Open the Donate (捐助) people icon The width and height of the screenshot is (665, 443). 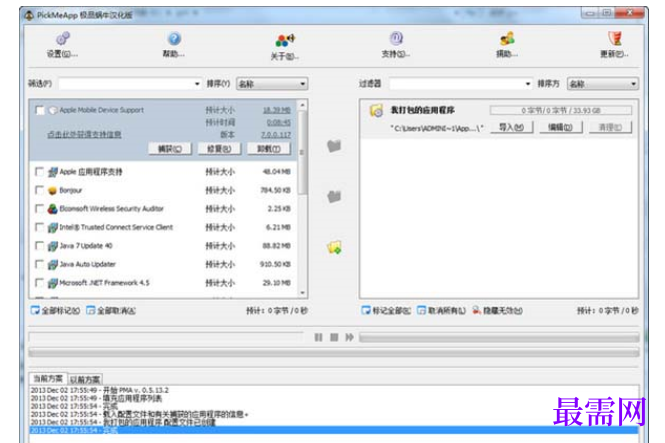pos(507,39)
